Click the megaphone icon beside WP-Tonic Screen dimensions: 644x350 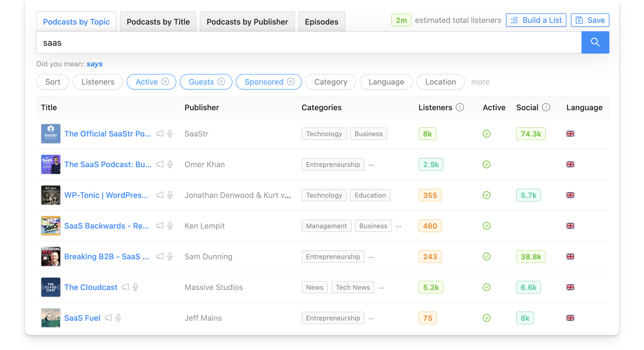coord(160,195)
